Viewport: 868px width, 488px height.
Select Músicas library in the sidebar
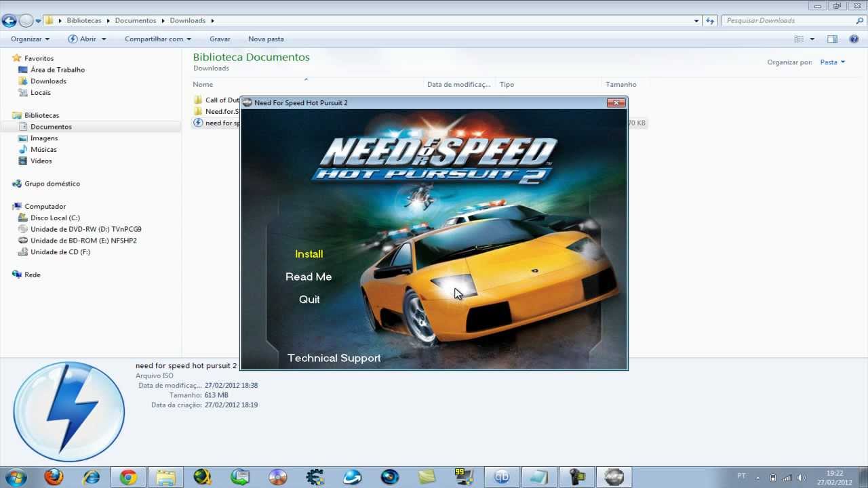pyautogui.click(x=43, y=150)
